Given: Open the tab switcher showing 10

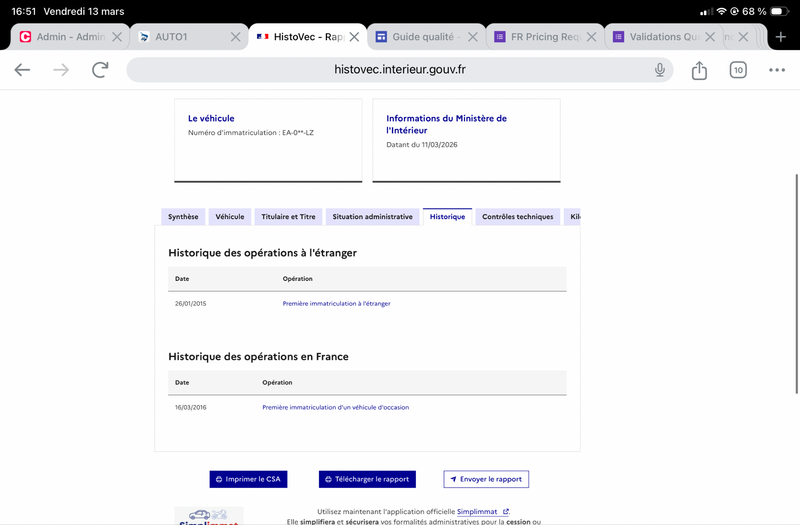Looking at the screenshot, I should pyautogui.click(x=738, y=70).
